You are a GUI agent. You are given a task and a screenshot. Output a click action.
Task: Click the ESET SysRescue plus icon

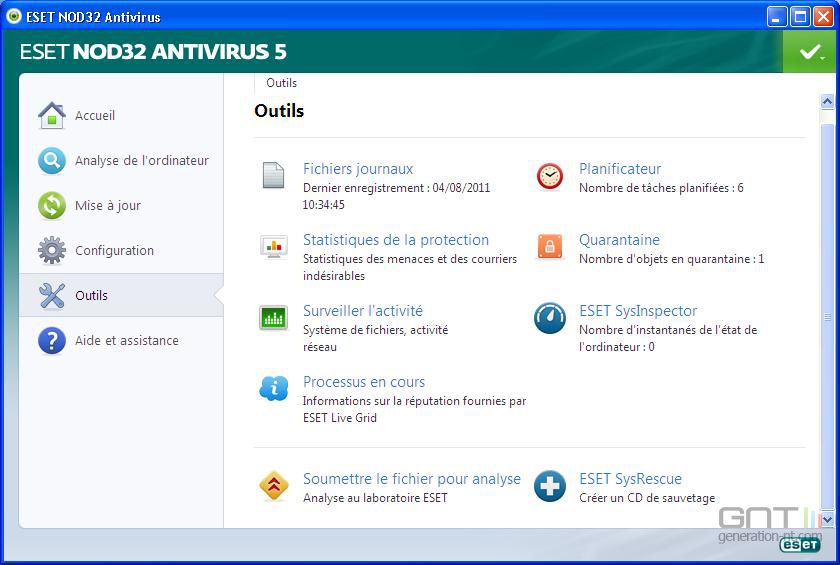pos(550,486)
